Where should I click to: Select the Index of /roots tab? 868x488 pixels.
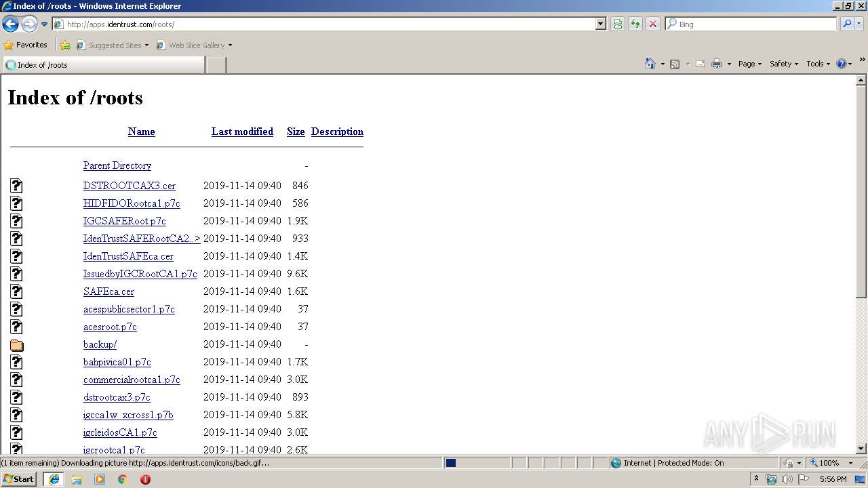click(103, 65)
